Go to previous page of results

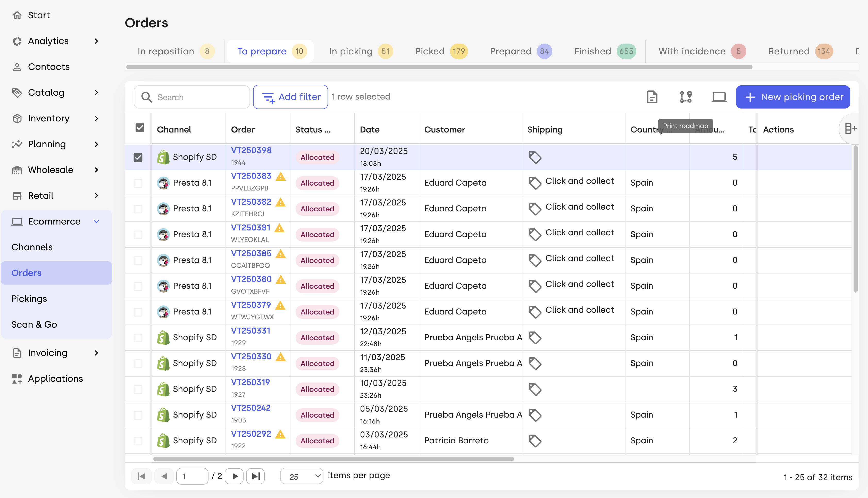(164, 476)
